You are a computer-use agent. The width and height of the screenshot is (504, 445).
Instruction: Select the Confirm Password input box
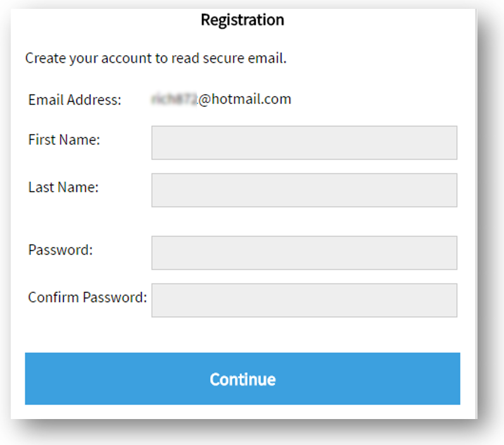click(x=304, y=300)
